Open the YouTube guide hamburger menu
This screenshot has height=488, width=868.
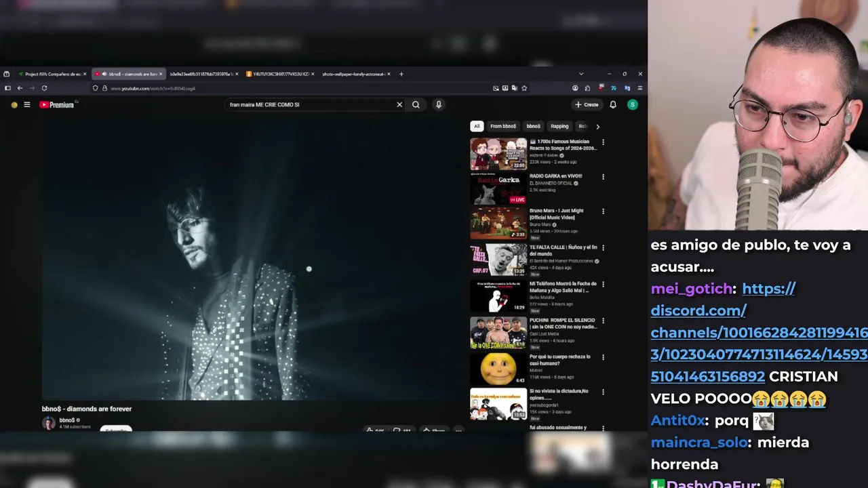tap(27, 104)
